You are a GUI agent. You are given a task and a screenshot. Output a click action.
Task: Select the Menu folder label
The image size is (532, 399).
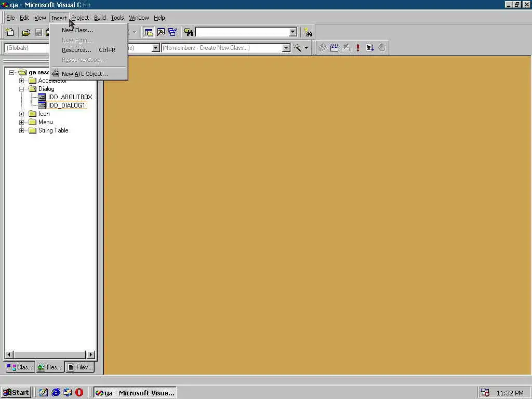[46, 122]
